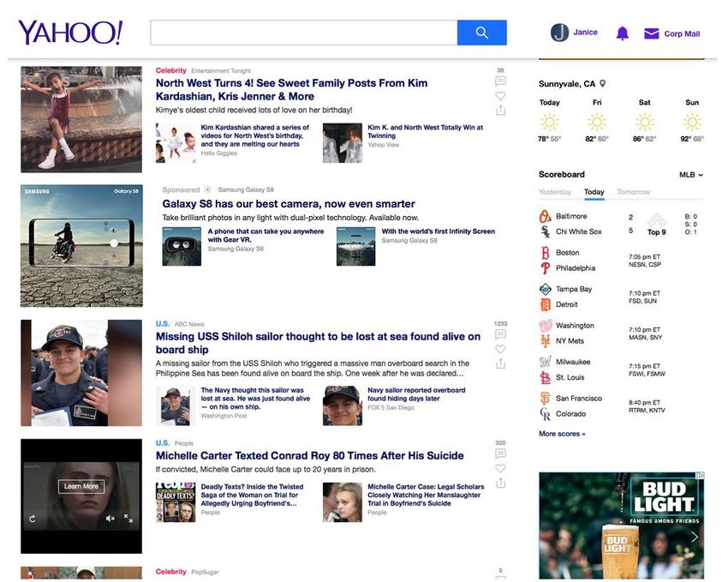Heart the Michelle Carter article

(x=500, y=469)
